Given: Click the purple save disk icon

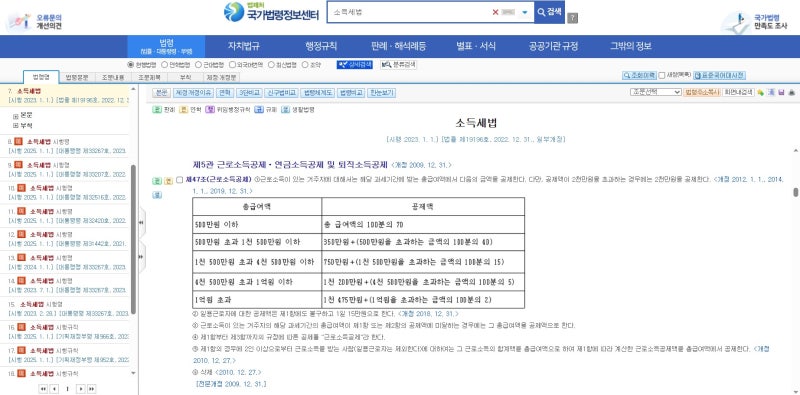Looking at the screenshot, I should [x=781, y=92].
